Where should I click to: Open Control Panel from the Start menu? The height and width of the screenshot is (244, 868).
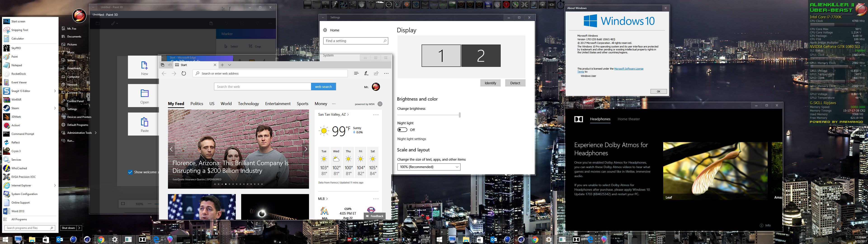pos(75,101)
